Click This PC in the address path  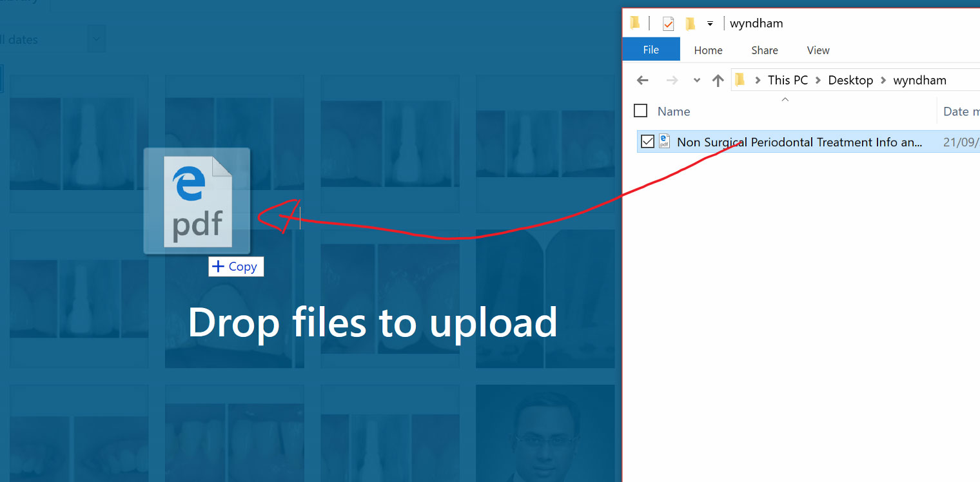tap(788, 81)
